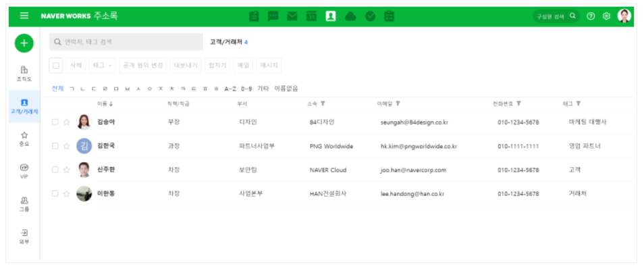Open the Mail app icon
The image size is (644, 267).
click(292, 16)
